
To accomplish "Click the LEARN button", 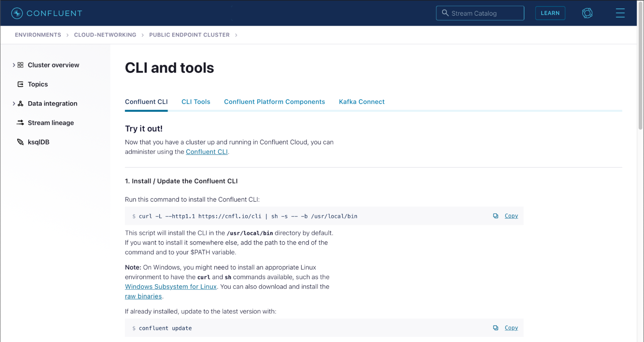I will pos(550,13).
